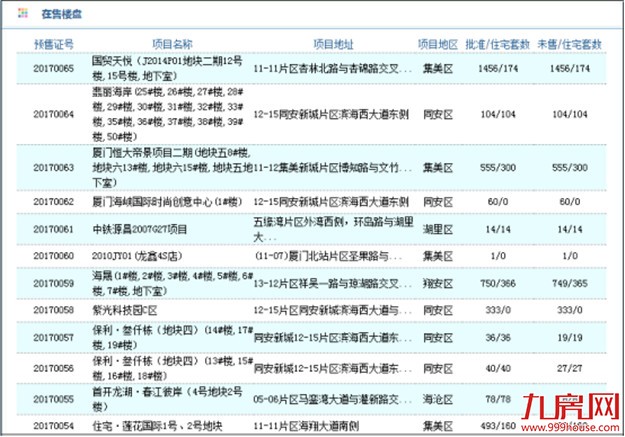
Task: Click approved value 333/0
Action: pos(498,310)
